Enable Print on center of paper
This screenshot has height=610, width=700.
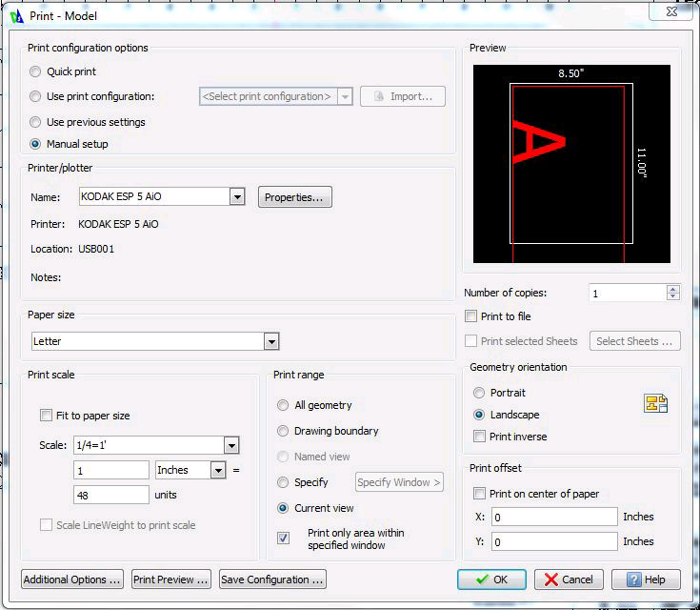[479, 494]
